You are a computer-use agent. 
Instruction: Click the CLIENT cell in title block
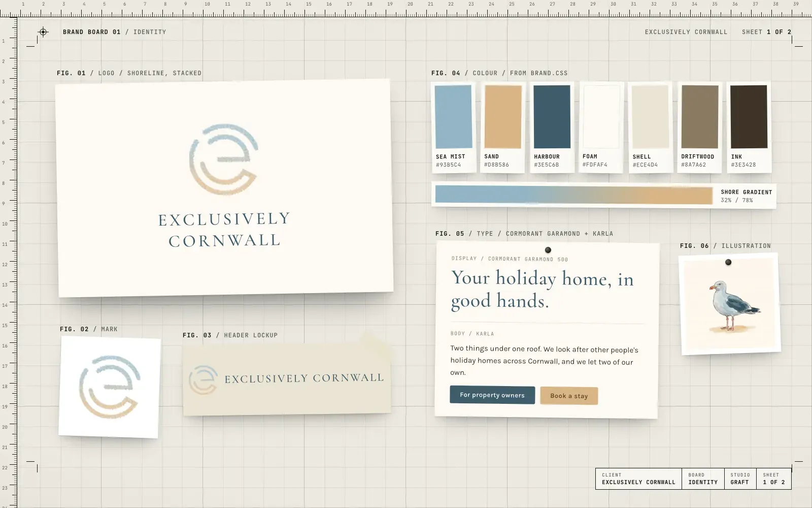pyautogui.click(x=638, y=479)
